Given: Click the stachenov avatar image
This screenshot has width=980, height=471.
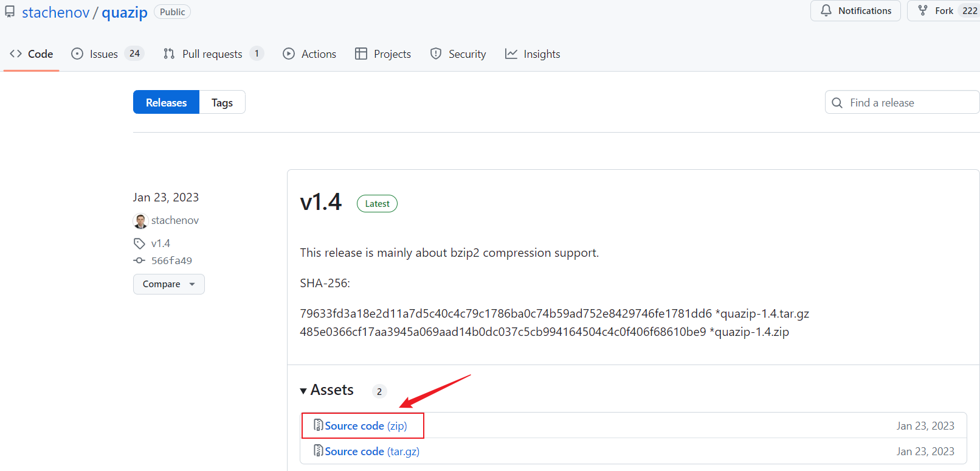Looking at the screenshot, I should tap(140, 220).
